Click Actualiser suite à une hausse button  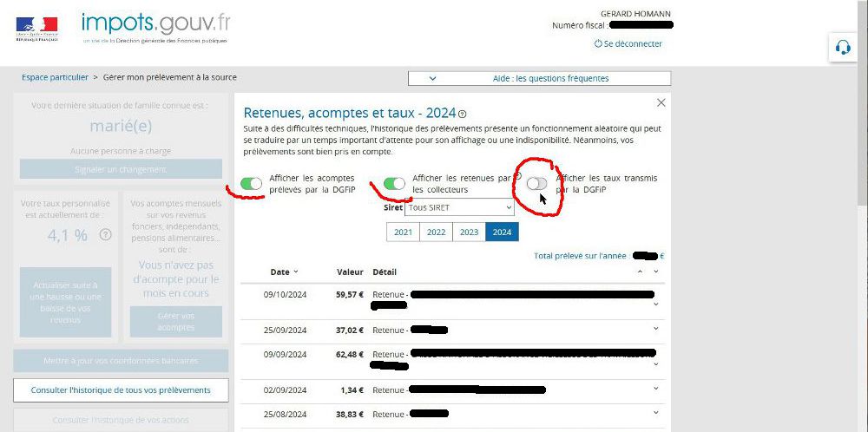click(65, 303)
